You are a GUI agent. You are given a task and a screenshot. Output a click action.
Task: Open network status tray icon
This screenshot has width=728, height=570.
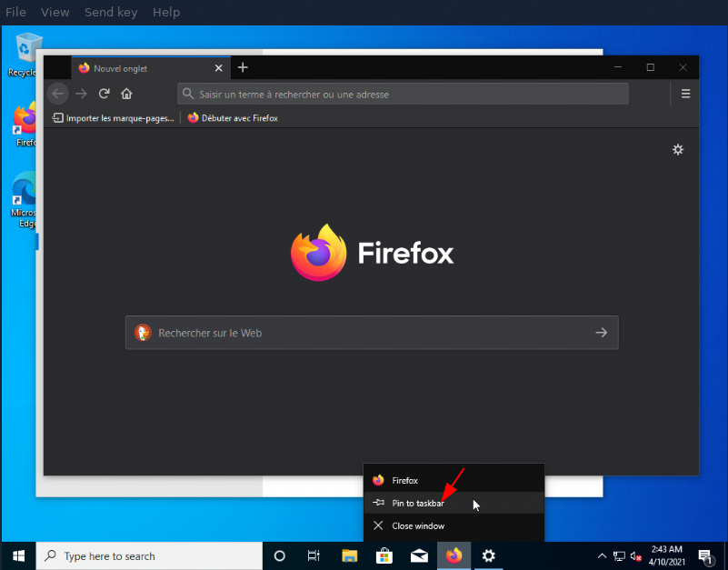(x=619, y=555)
